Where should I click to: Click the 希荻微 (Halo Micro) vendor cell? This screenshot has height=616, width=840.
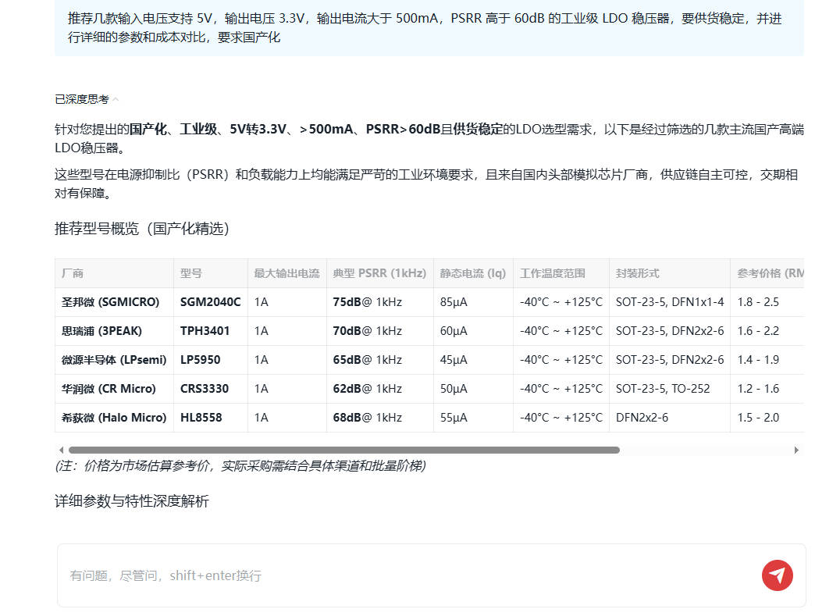114,418
